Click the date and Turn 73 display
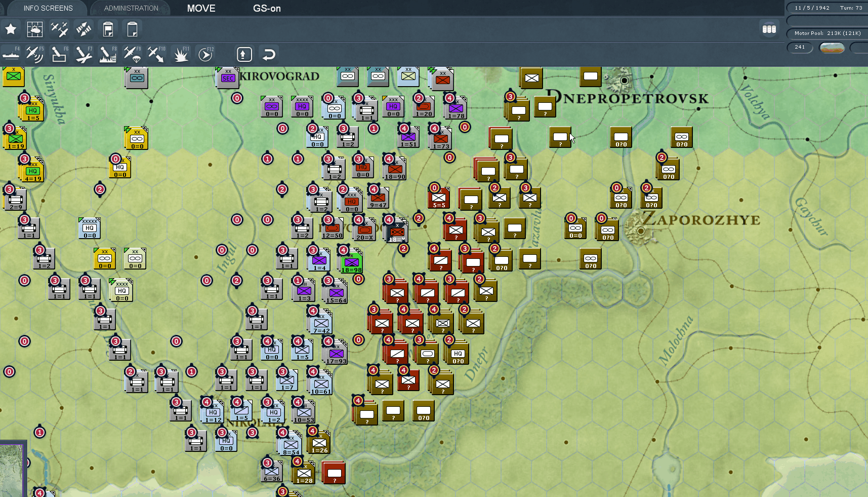This screenshot has height=497, width=868. [x=828, y=8]
